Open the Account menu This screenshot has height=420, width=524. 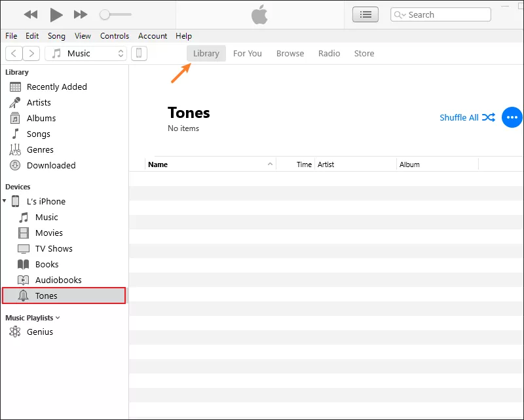[153, 36]
